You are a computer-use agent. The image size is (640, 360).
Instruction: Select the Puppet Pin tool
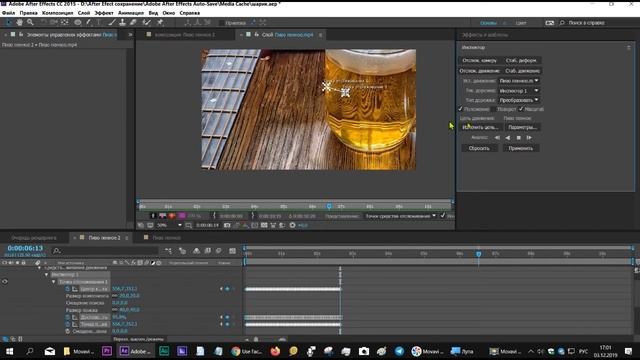coord(160,22)
